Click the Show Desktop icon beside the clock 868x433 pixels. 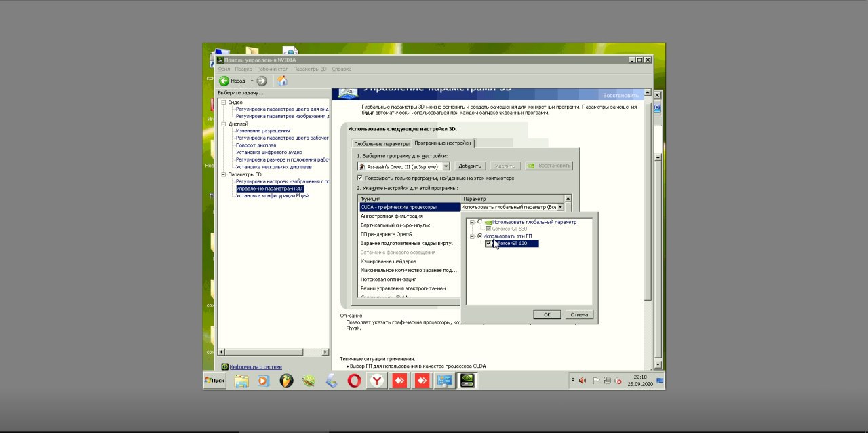660,381
